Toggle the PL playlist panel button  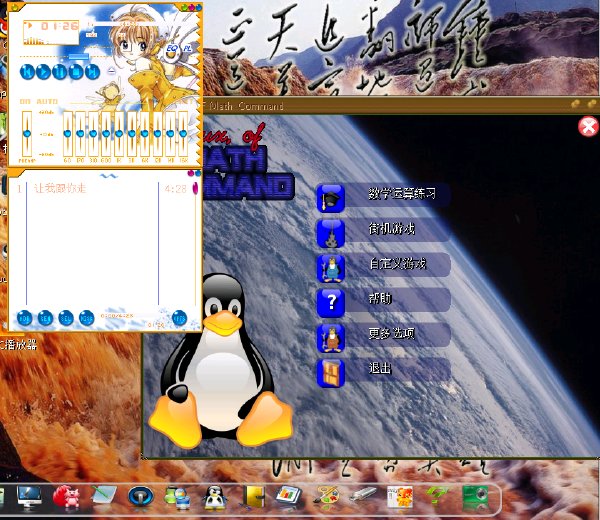click(187, 48)
